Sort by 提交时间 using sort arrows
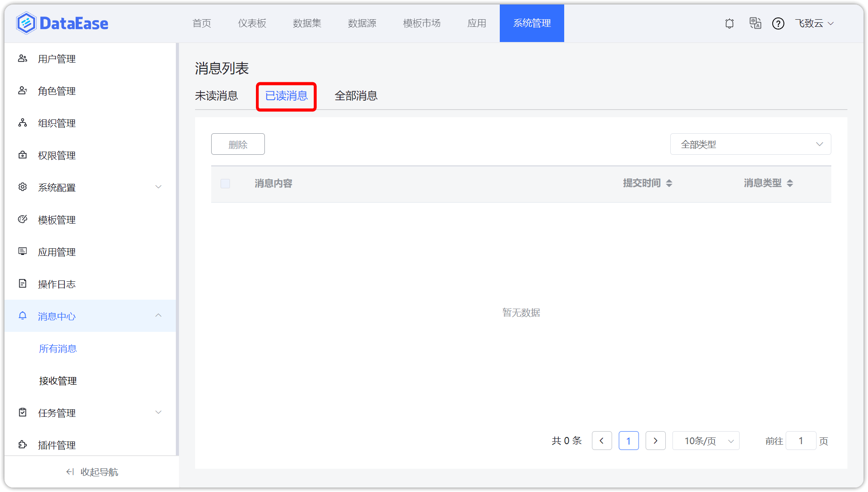868x492 pixels. [x=669, y=183]
